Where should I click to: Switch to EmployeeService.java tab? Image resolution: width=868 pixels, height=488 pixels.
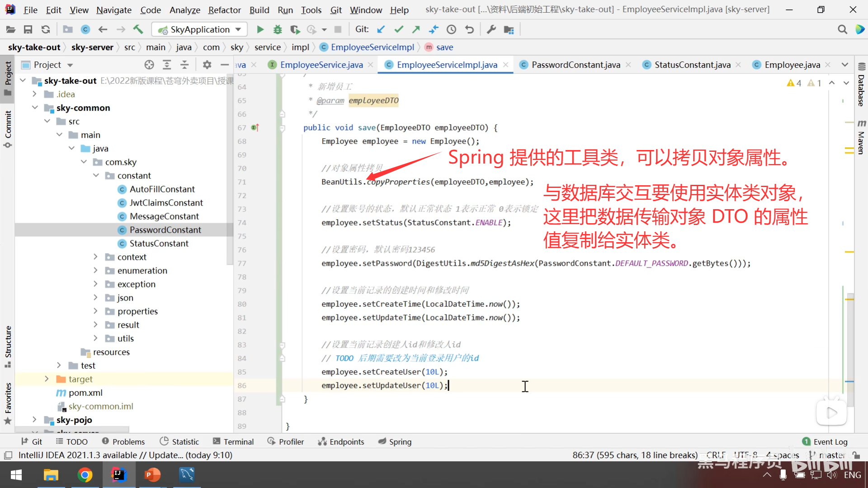point(321,65)
